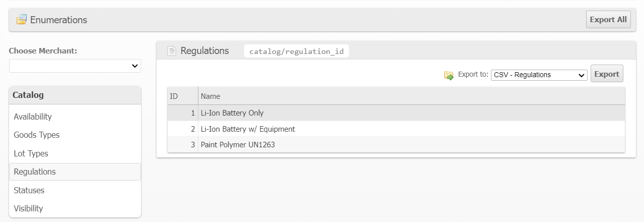Select Regulations in the Catalog menu
The width and height of the screenshot is (644, 222).
click(35, 172)
